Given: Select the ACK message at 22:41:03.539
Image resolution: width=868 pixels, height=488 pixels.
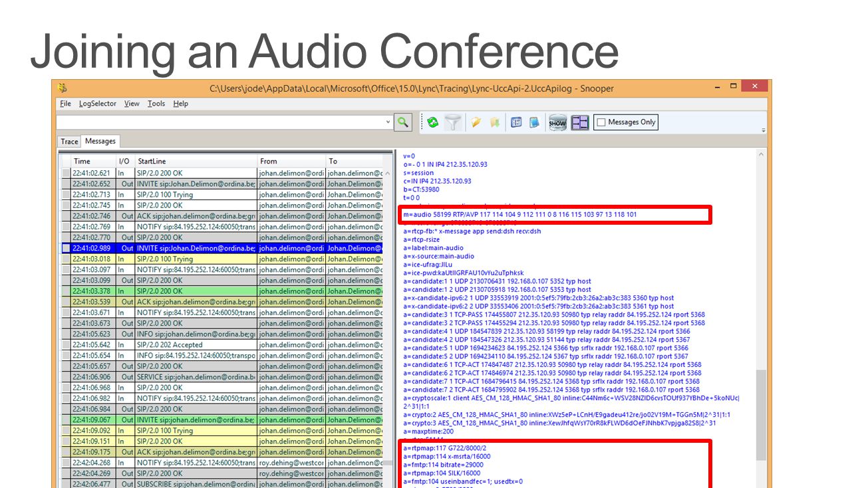Looking at the screenshot, I should click(x=221, y=302).
